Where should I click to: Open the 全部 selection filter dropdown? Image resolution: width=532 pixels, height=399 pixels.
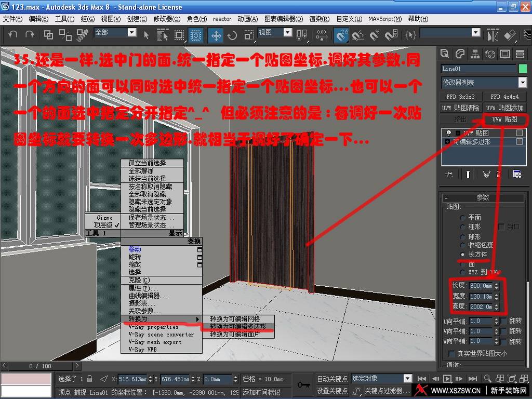click(x=132, y=33)
